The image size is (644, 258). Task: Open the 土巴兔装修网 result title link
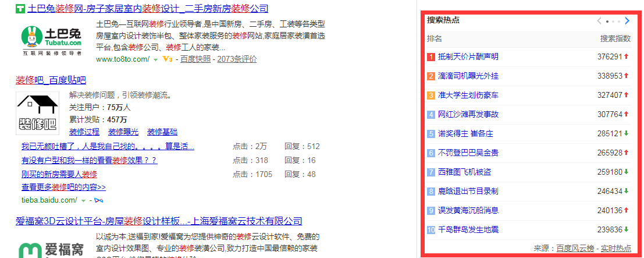point(148,8)
